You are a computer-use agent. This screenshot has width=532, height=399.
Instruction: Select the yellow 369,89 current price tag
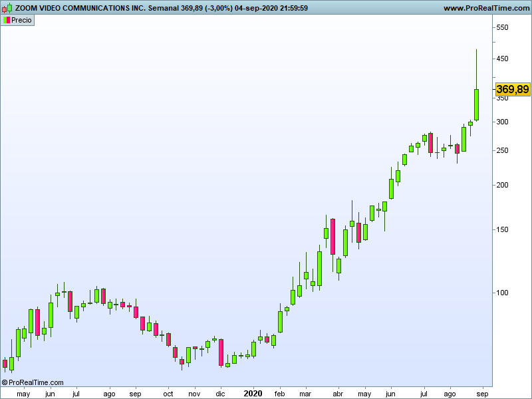click(513, 89)
